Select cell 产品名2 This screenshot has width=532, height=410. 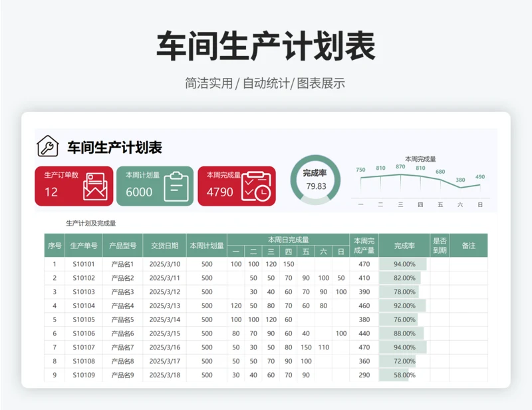pyautogui.click(x=123, y=278)
